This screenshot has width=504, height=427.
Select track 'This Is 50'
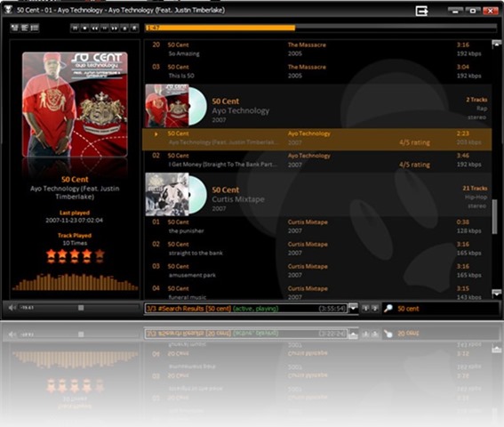pos(316,71)
